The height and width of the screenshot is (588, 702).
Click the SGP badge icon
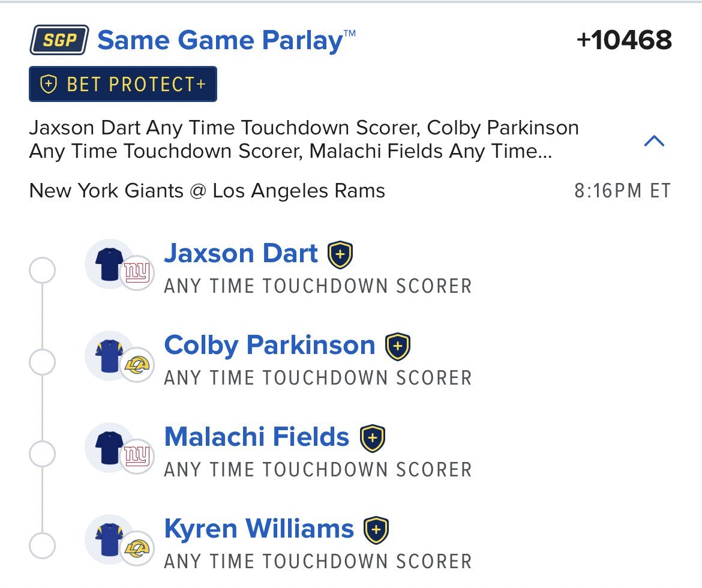pos(59,40)
